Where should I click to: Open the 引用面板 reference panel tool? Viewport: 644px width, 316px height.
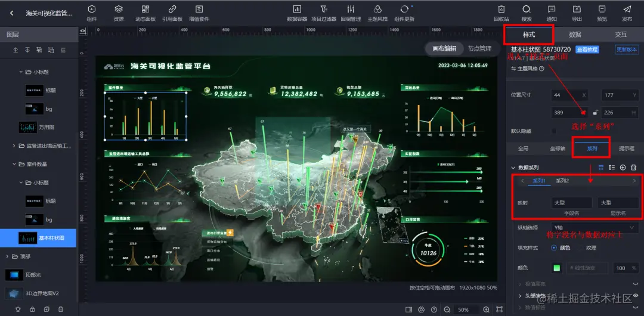point(172,13)
